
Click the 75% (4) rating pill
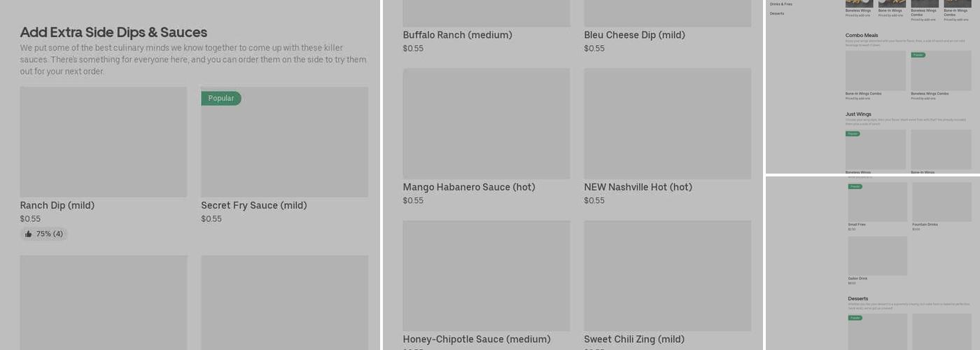click(x=44, y=234)
